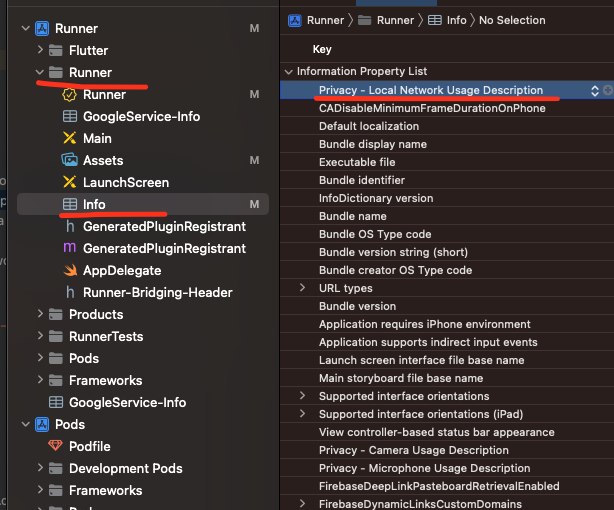614x510 pixels.
Task: Select Application requires iPhone environment key
Action: tap(424, 324)
